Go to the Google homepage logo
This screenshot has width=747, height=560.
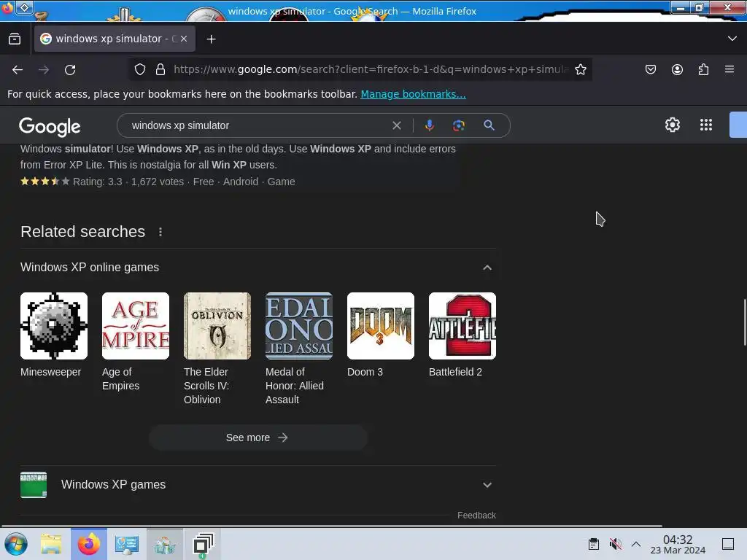tap(50, 127)
